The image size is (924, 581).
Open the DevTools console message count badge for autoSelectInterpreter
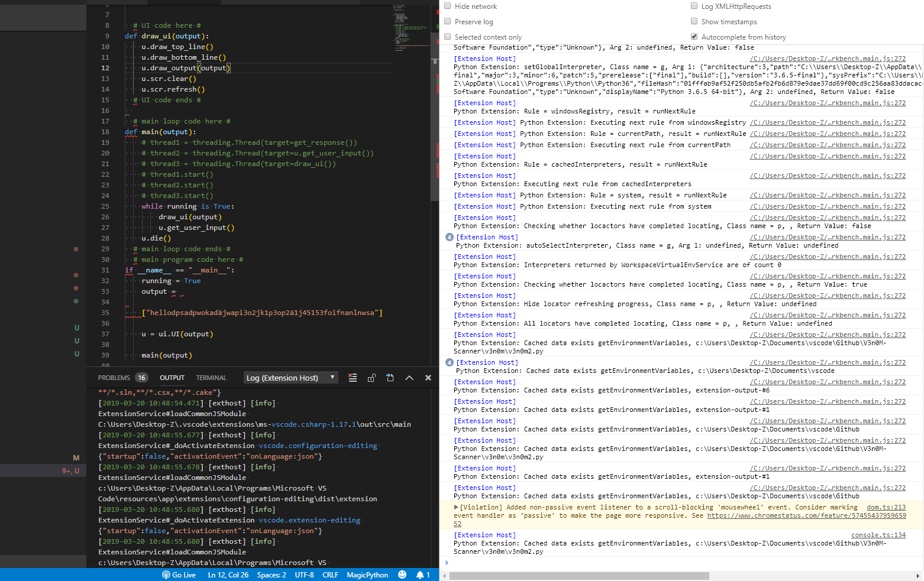(449, 237)
